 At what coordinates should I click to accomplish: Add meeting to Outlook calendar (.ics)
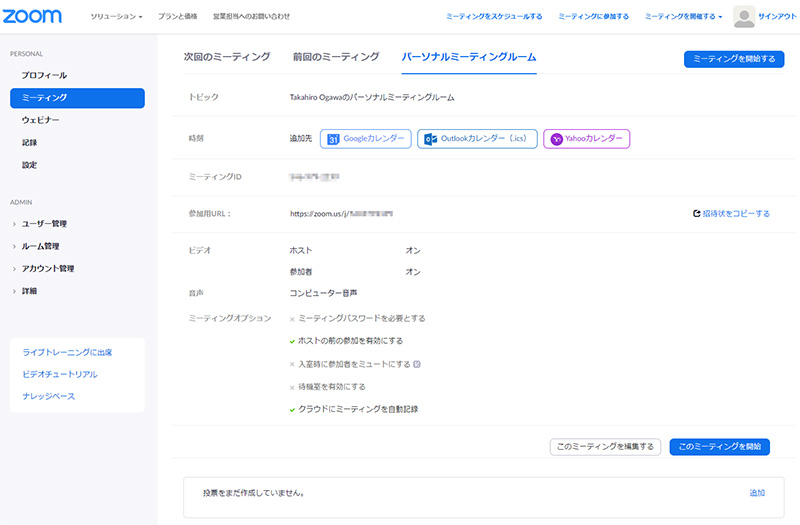click(478, 139)
